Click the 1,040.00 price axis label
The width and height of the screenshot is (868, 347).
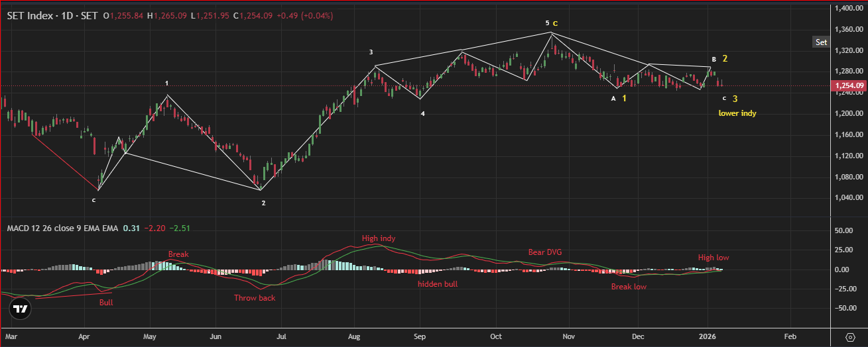pyautogui.click(x=848, y=198)
